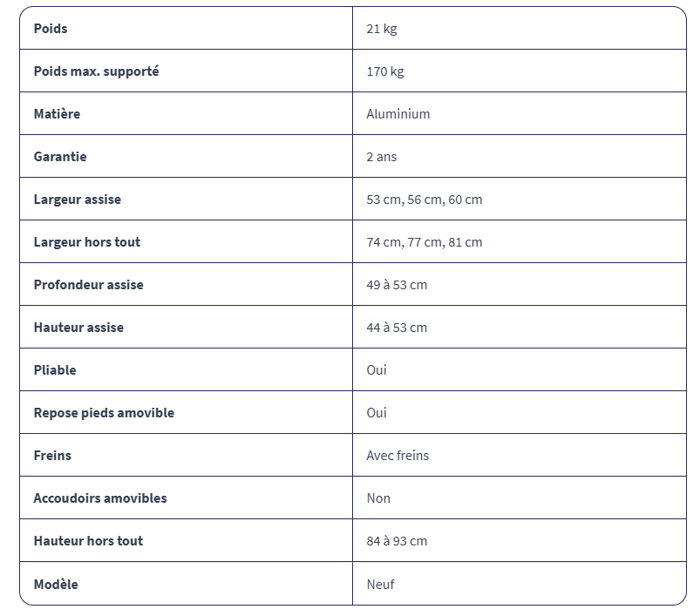Click the "Poids max. supporté" label
Screen dimensions: 700x616
pyautogui.click(x=96, y=71)
